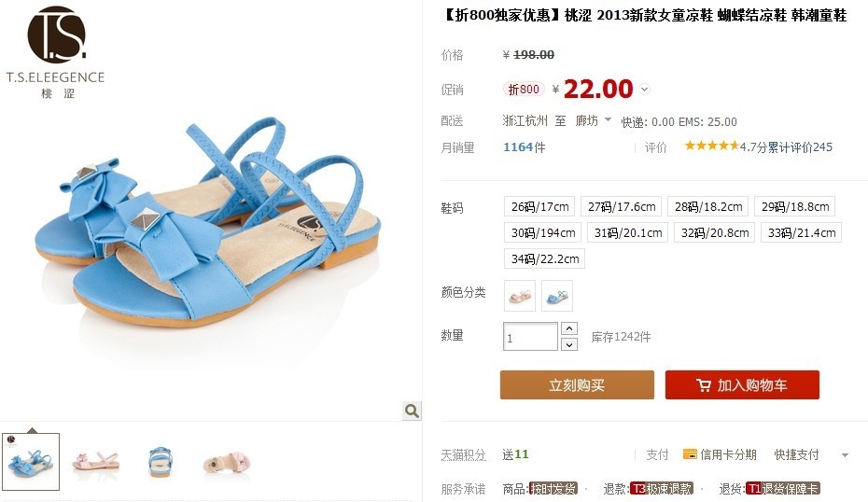Viewport: 868px width, 502px height.
Task: Click the 折800 promotion badge
Action: pyautogui.click(x=524, y=89)
